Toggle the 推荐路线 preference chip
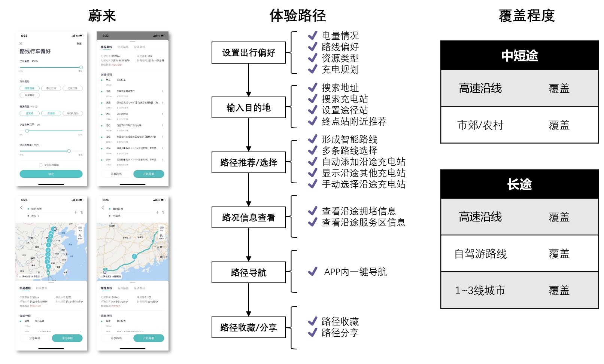 coord(30,88)
